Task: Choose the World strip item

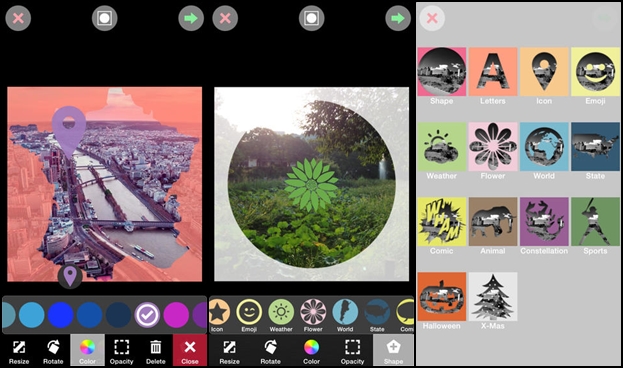Action: point(345,316)
